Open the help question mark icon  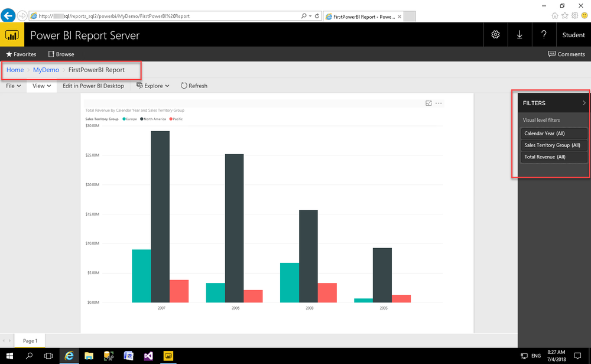click(544, 34)
